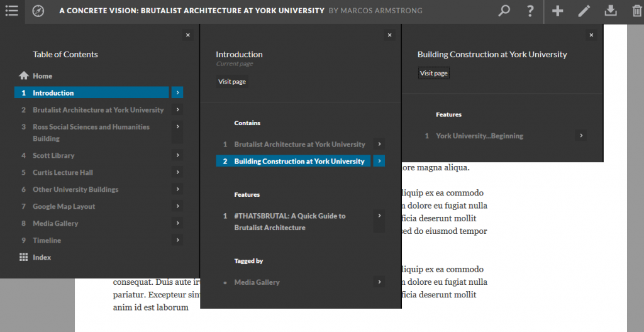Click the pencil edit icon
The width and height of the screenshot is (644, 332).
[584, 11]
